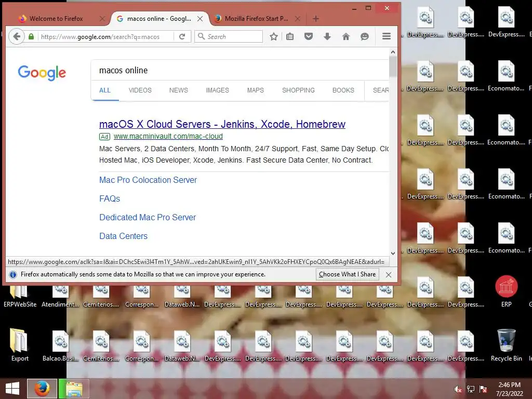Open Action Center flag tray icon
532x399 pixels.
pyautogui.click(x=483, y=389)
